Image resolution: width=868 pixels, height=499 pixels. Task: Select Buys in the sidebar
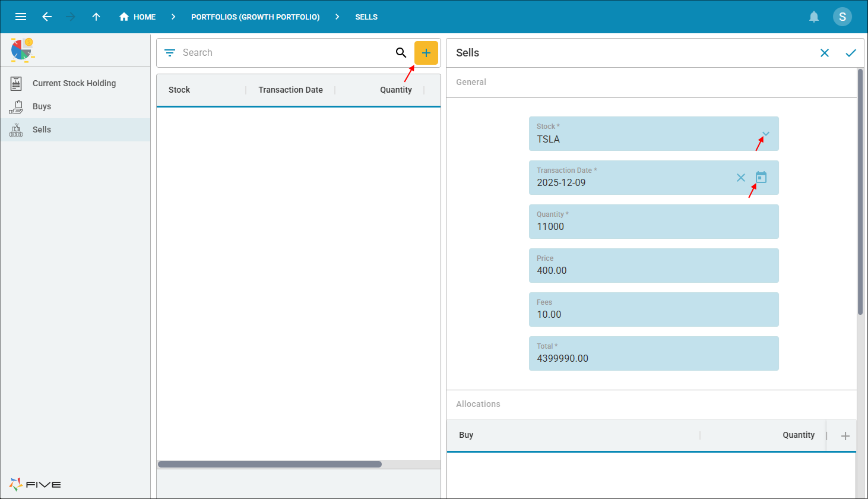pos(42,106)
